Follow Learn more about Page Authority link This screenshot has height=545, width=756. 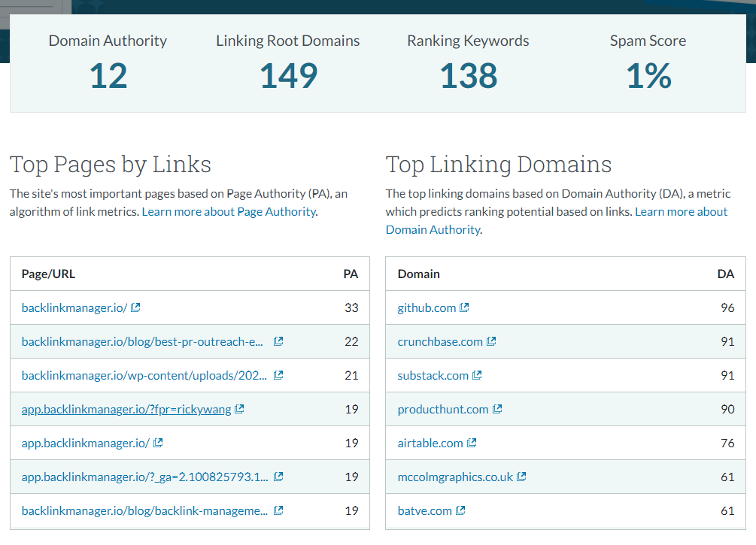tap(229, 211)
